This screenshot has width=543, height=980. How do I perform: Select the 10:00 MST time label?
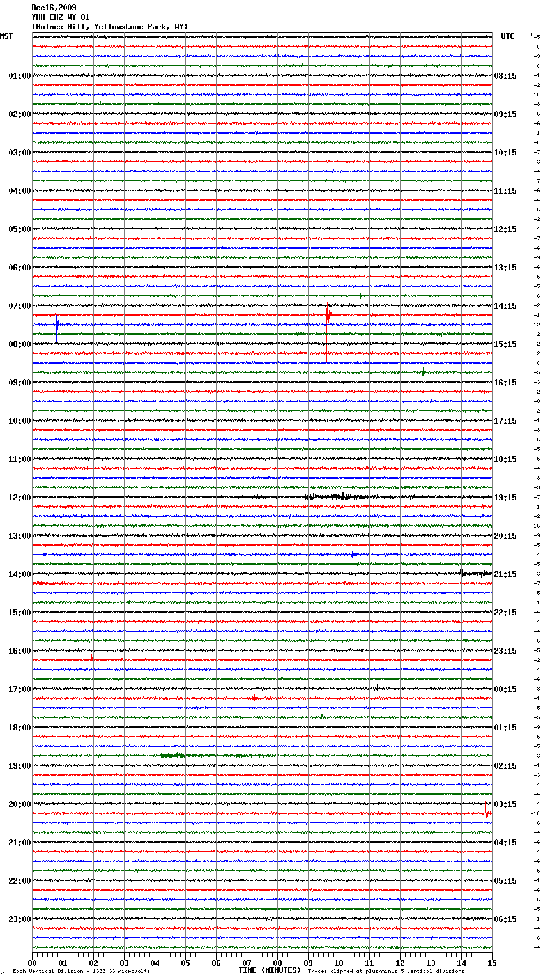tap(20, 421)
